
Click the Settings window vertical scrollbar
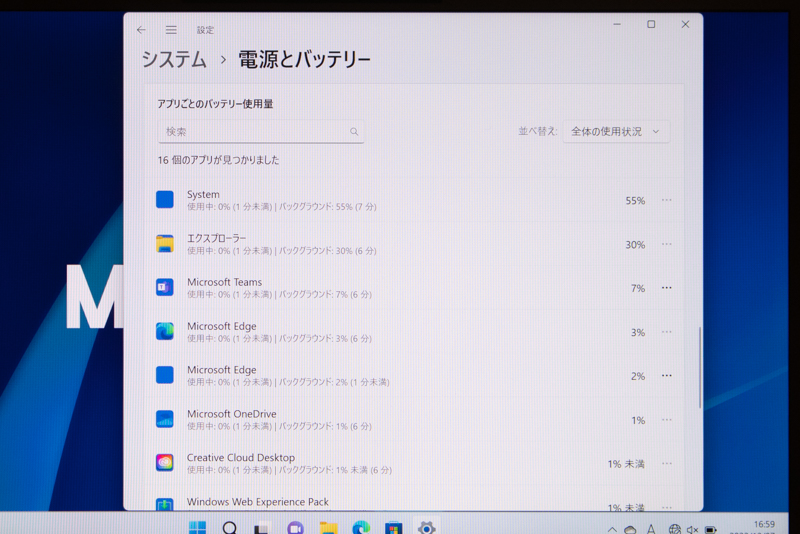699,367
